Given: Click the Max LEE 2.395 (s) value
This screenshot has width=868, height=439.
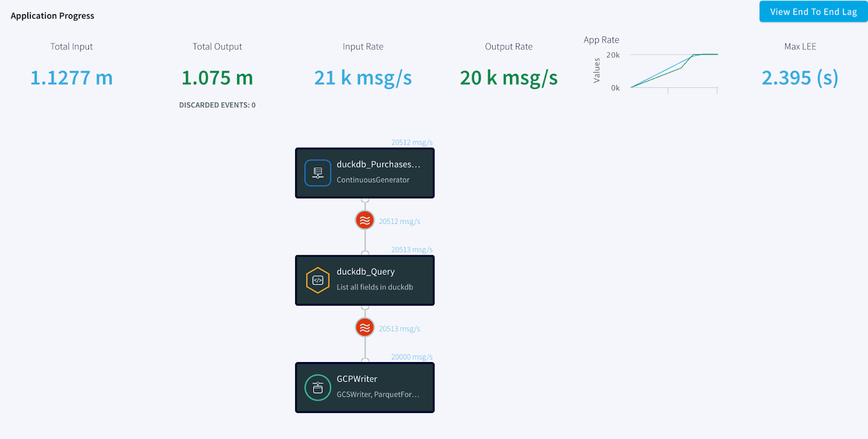Looking at the screenshot, I should tap(800, 78).
